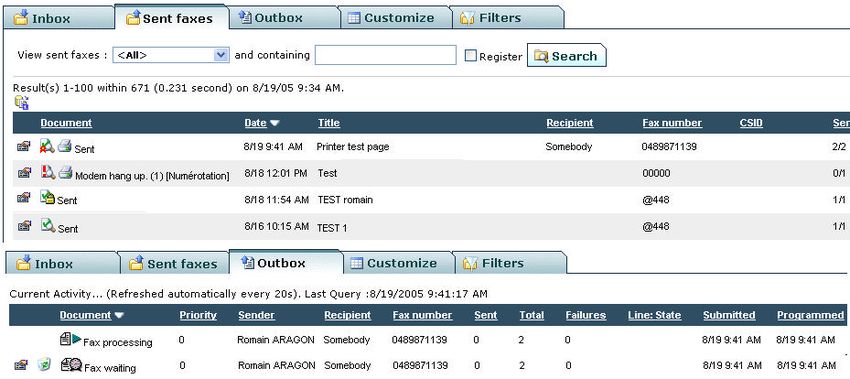Click the export icon below the results line
The width and height of the screenshot is (850, 379).
tap(22, 102)
